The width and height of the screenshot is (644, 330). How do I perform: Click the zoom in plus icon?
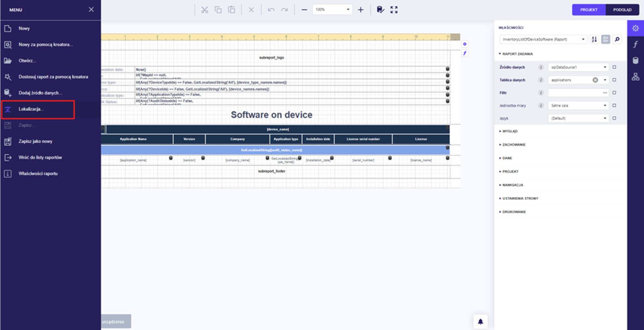coord(361,10)
